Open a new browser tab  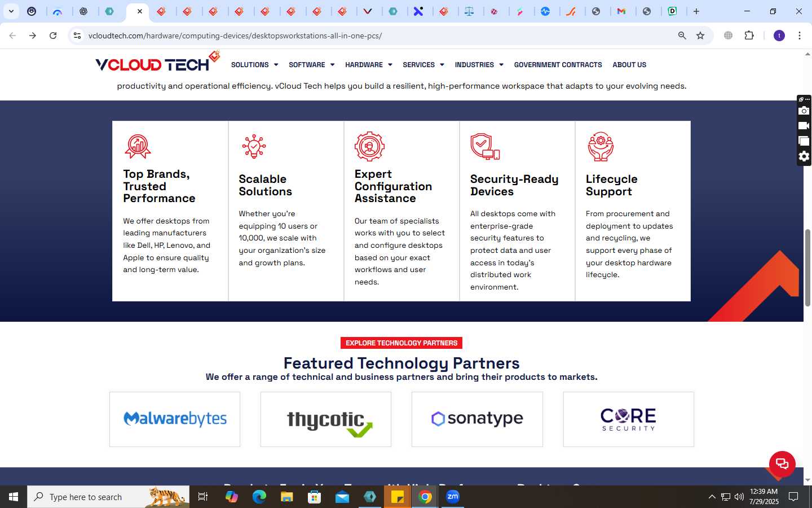tap(696, 11)
